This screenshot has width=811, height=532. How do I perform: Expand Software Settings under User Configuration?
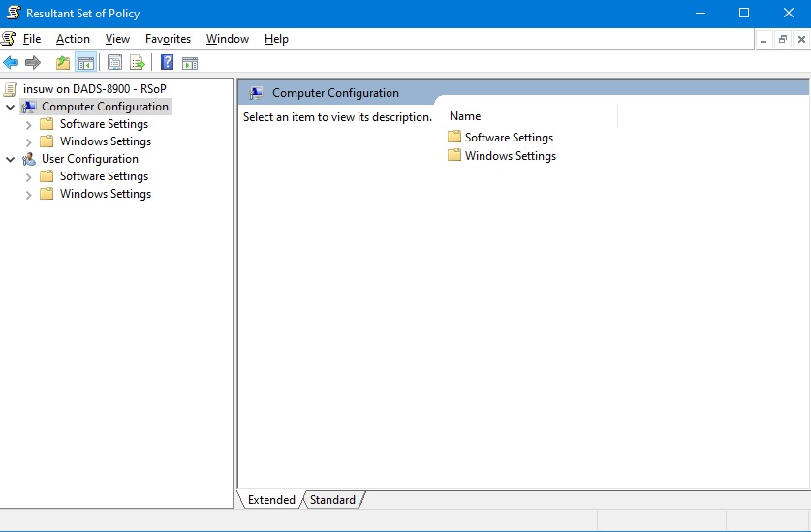(x=28, y=177)
